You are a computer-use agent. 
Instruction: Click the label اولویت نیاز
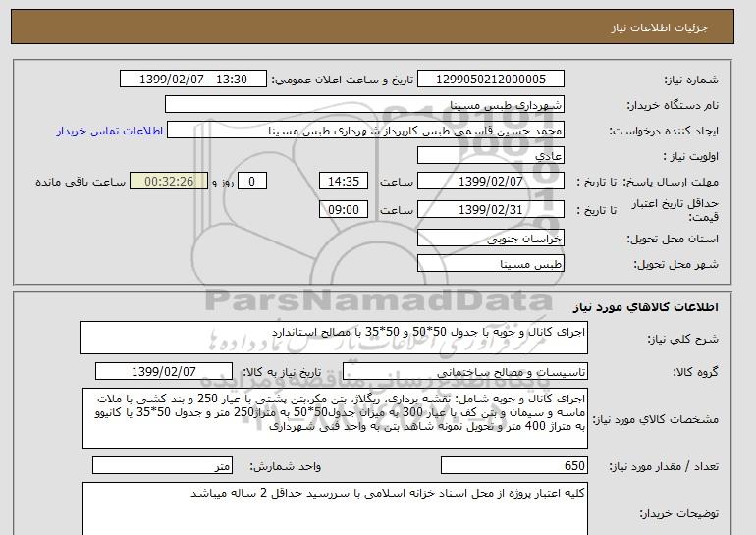pyautogui.click(x=691, y=156)
